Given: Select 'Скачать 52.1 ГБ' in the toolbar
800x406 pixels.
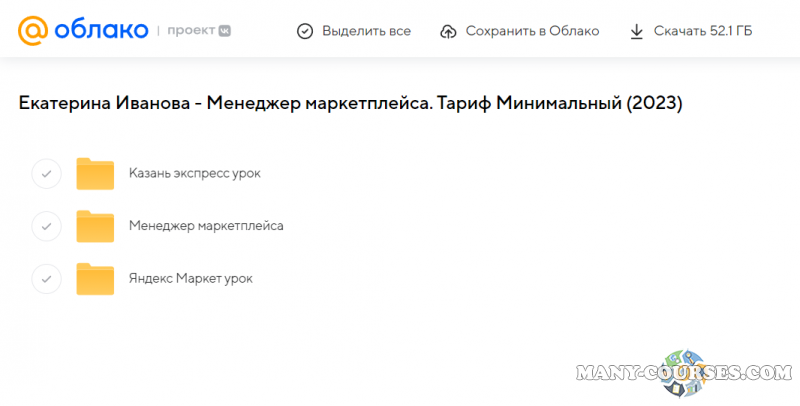Looking at the screenshot, I should pos(702,31).
